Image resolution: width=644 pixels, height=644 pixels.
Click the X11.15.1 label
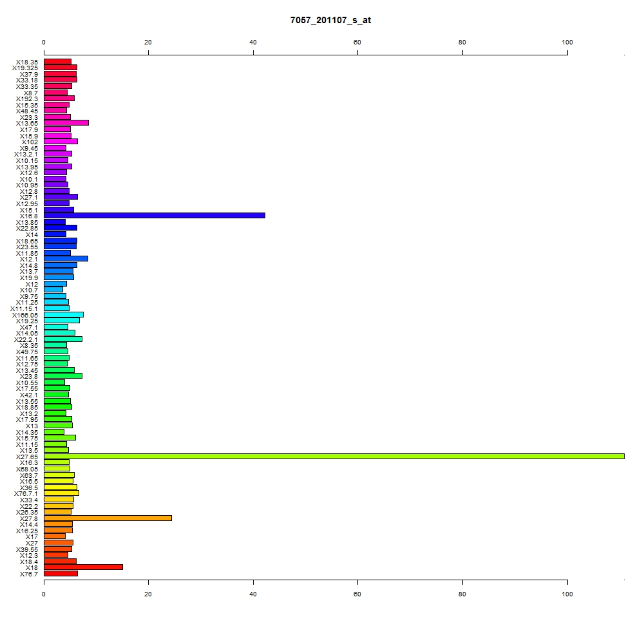pyautogui.click(x=24, y=309)
